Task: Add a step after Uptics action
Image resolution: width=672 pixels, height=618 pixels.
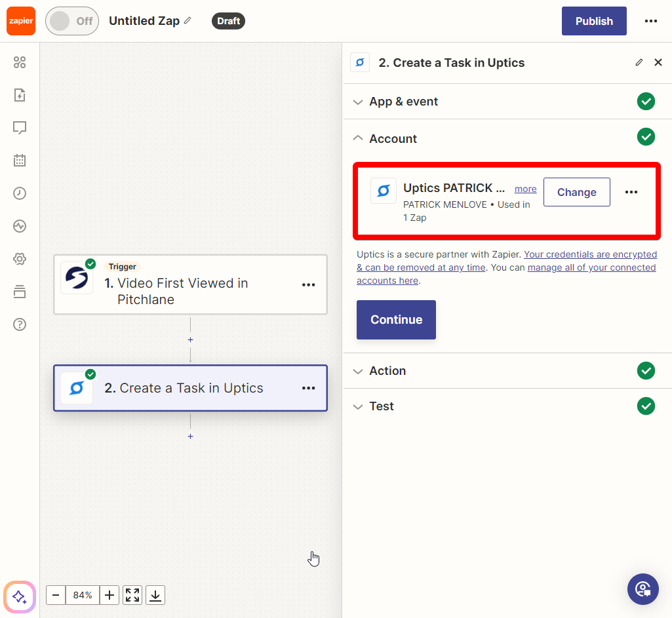Action: click(190, 436)
